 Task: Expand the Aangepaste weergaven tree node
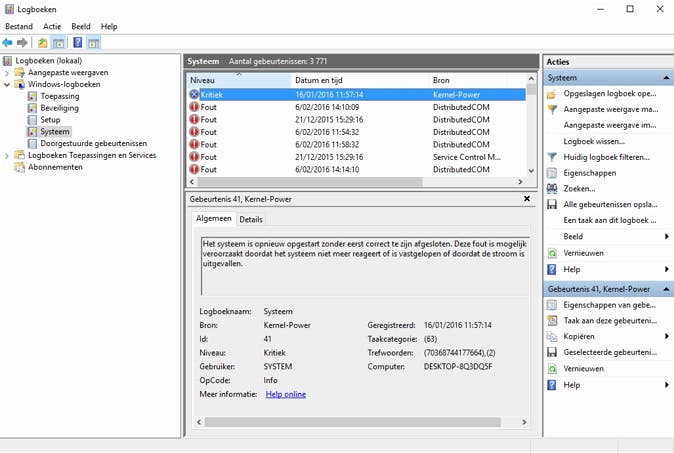click(x=8, y=73)
